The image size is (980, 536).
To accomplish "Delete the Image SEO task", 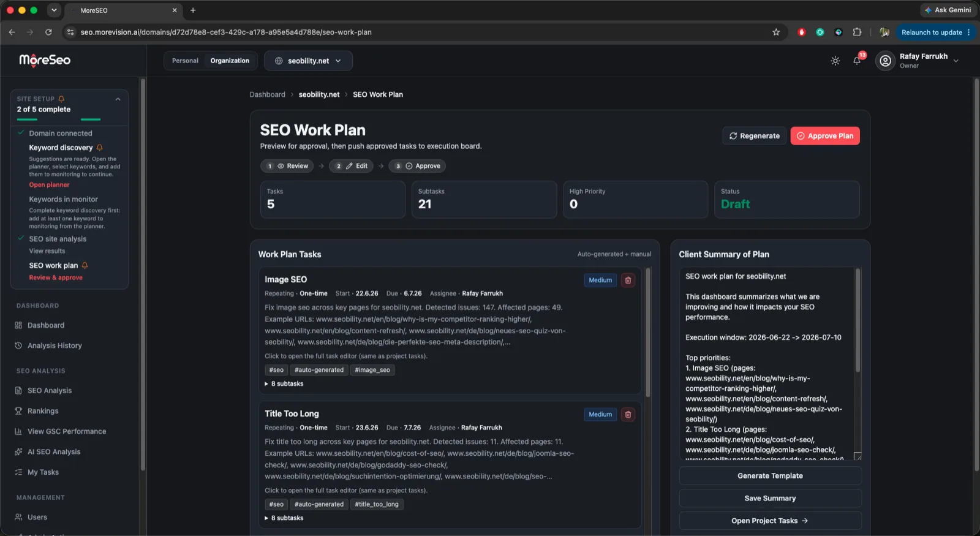I will pos(628,281).
